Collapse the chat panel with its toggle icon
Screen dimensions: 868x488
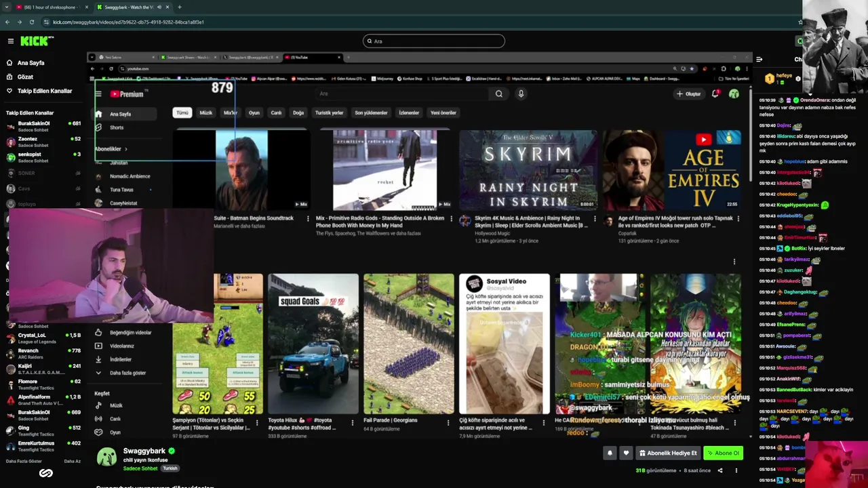click(x=759, y=60)
